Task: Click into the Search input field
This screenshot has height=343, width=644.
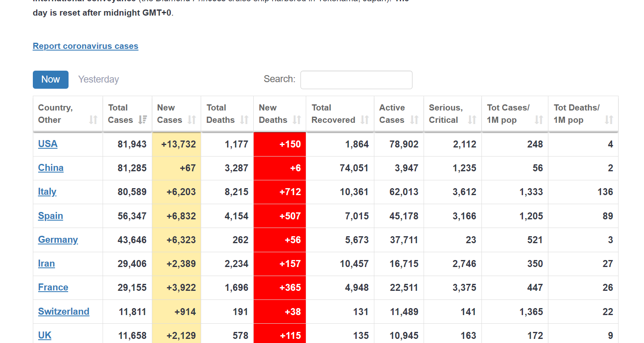Action: point(356,80)
